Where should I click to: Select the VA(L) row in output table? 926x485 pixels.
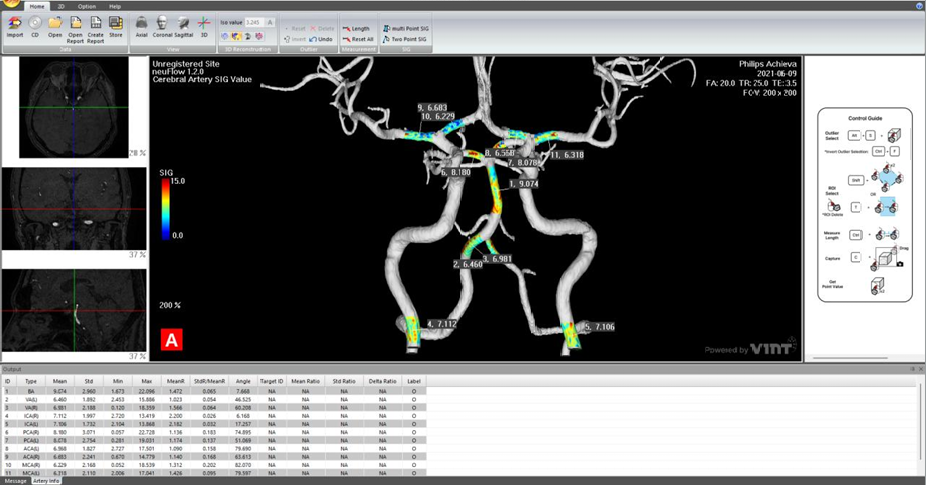[213, 399]
